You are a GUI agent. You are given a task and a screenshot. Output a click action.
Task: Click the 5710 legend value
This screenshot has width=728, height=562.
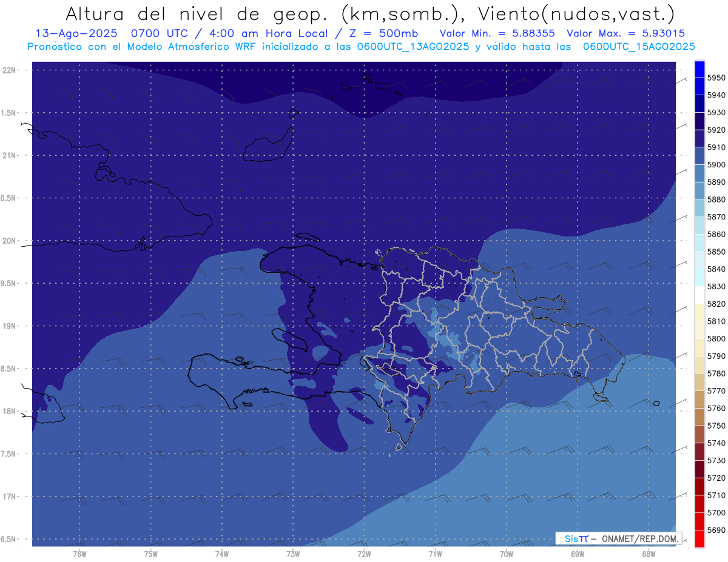coord(716,495)
